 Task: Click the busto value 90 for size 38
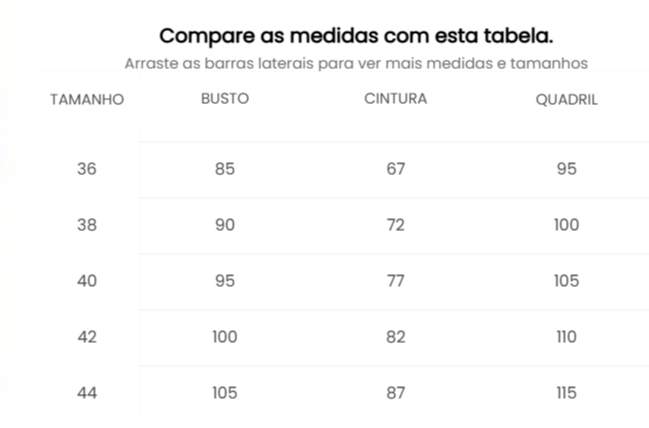(225, 225)
